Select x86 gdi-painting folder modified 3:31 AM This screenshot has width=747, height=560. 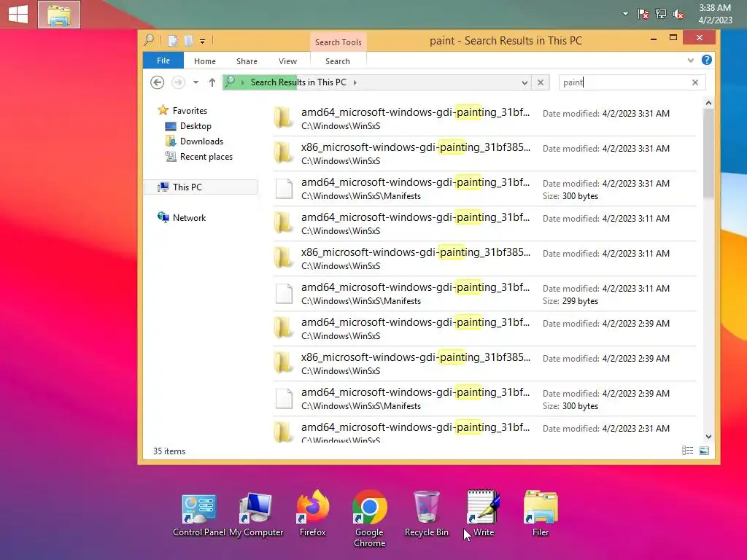pyautogui.click(x=484, y=154)
